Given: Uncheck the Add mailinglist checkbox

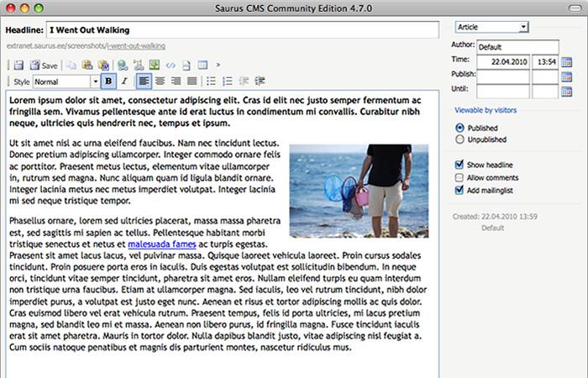Looking at the screenshot, I should pos(459,190).
